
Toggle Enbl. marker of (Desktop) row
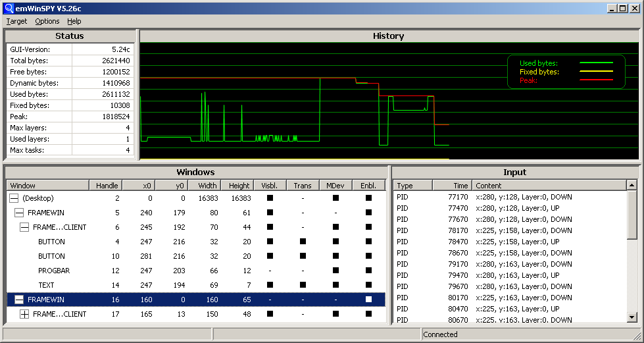pyautogui.click(x=368, y=198)
